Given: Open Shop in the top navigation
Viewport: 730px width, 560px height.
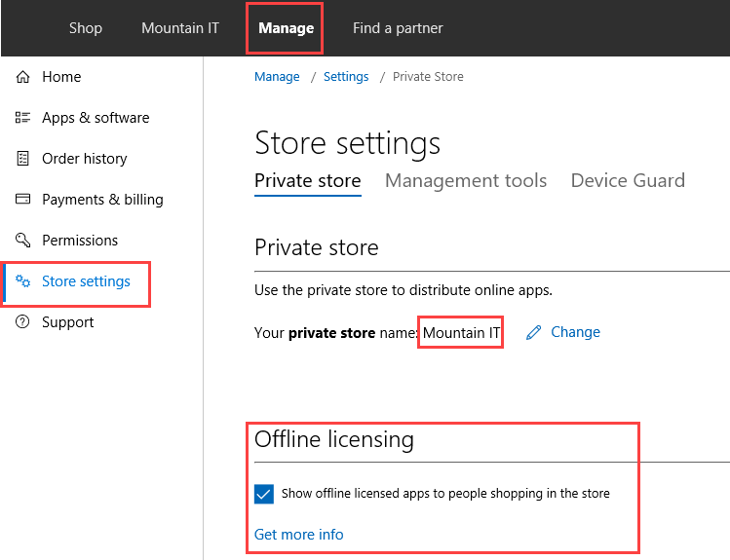Looking at the screenshot, I should 86,28.
